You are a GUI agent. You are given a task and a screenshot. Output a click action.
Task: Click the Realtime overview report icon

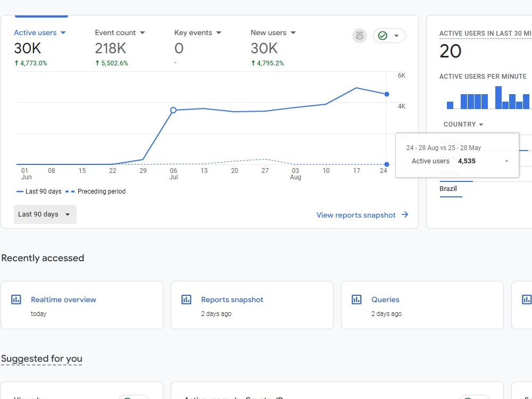16,300
